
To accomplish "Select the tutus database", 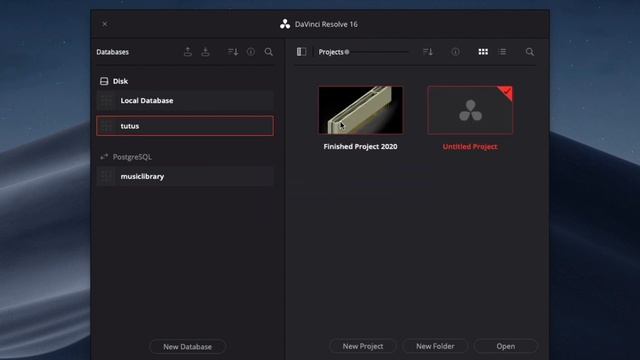I will click(185, 126).
